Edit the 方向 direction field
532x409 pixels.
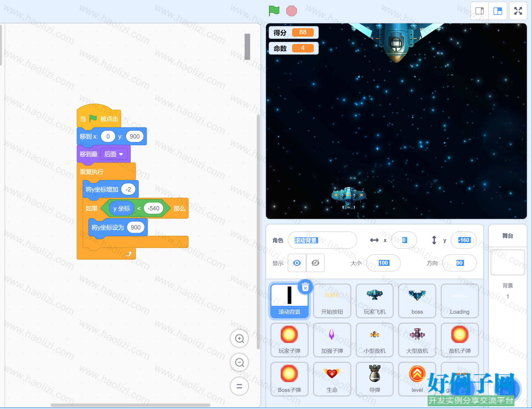[x=459, y=263]
